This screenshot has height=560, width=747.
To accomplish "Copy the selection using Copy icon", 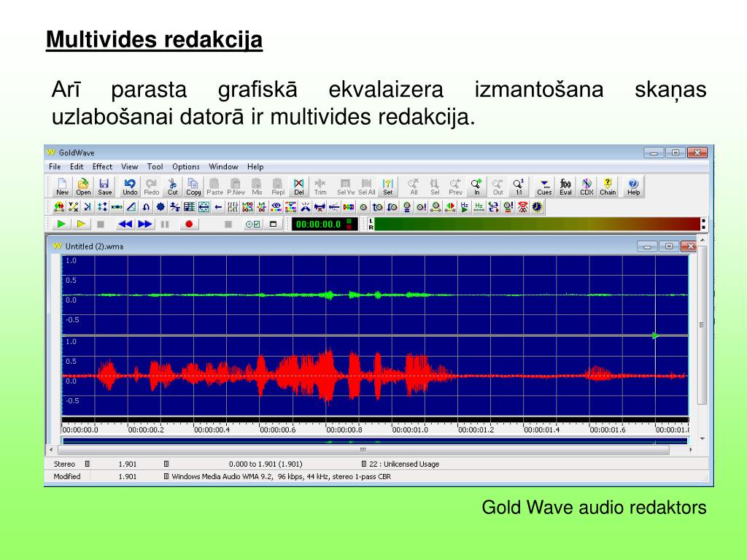I will pos(193,186).
